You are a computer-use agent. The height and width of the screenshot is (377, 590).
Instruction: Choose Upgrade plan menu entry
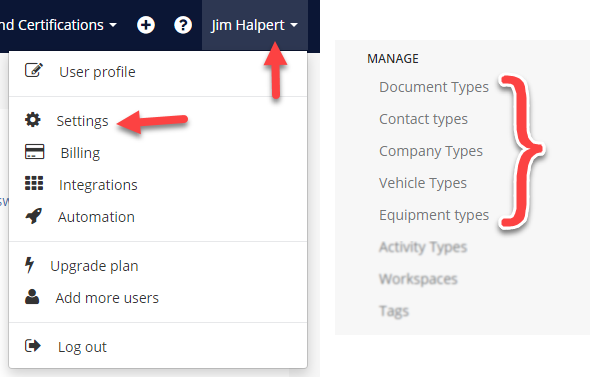(x=158, y=266)
